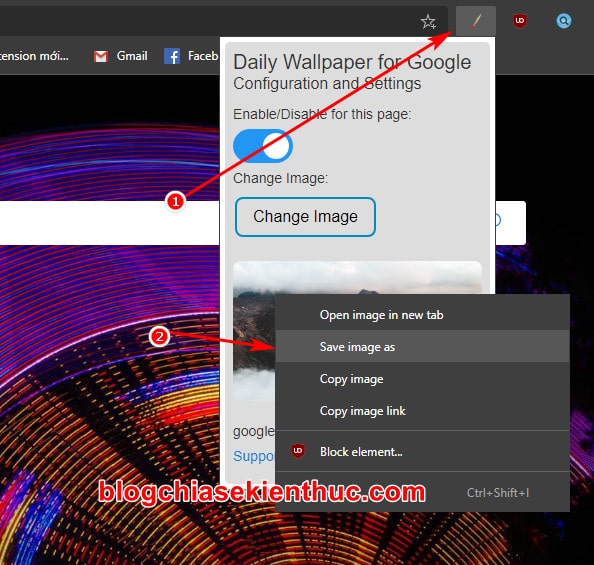Screen dimensions: 594x565
Task: Click the uBlock shield icon in context menu
Action: tap(298, 451)
